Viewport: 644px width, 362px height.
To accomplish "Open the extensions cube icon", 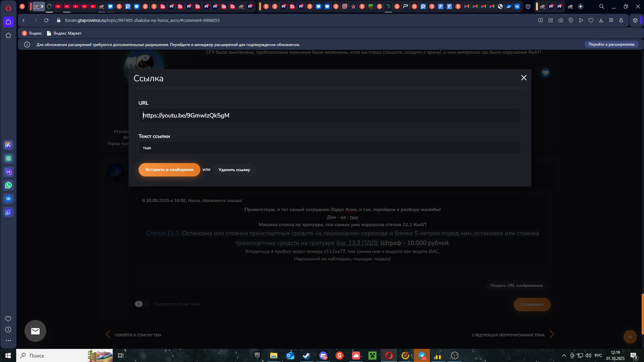I will pos(635,20).
